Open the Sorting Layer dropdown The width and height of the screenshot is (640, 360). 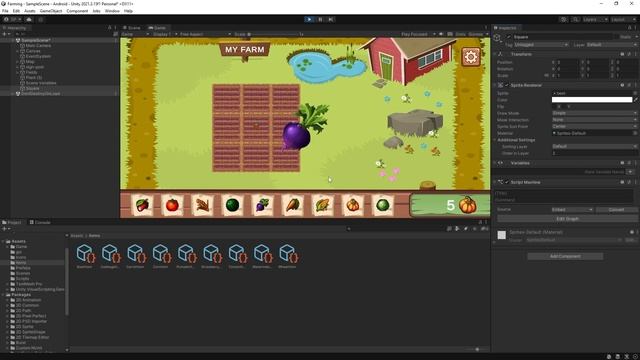point(594,146)
